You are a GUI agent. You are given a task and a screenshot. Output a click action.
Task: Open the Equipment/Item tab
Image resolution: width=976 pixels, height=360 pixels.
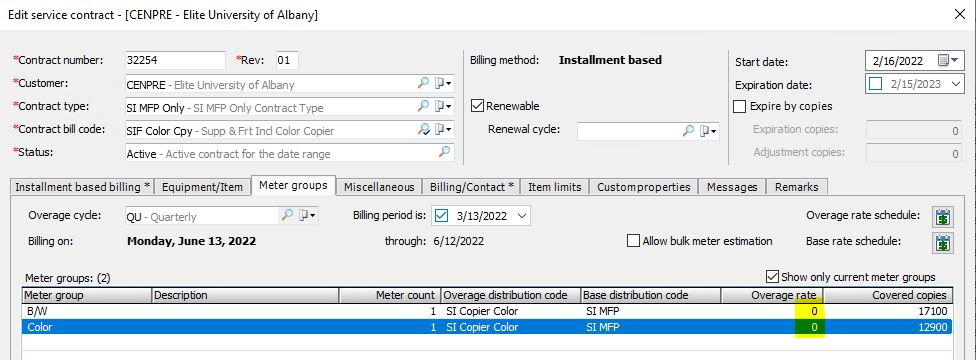202,187
